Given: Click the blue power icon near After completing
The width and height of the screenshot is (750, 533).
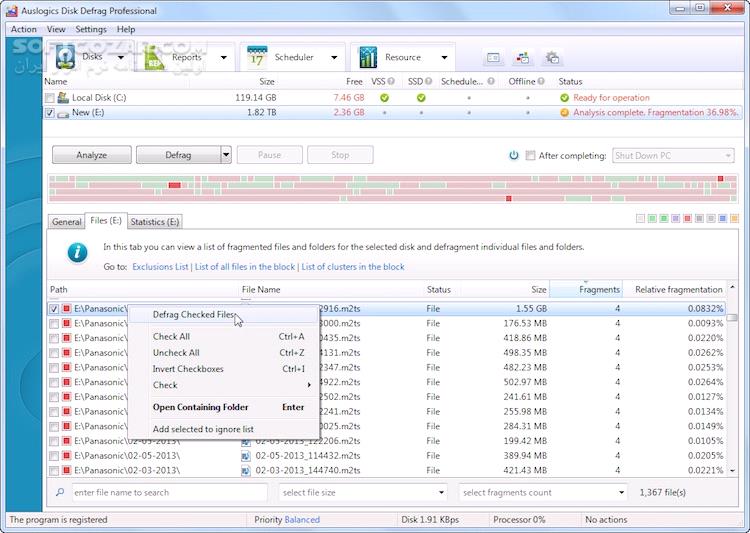Looking at the screenshot, I should [514, 155].
